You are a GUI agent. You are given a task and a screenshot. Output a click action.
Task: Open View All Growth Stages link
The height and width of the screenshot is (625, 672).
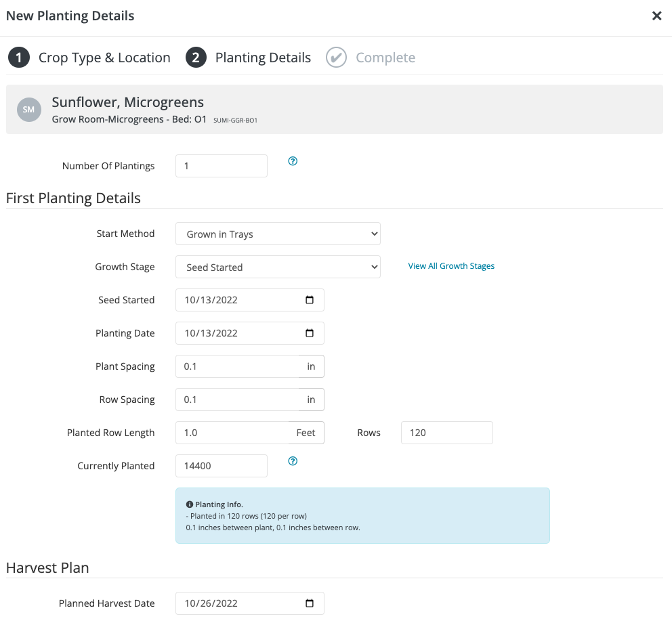tap(451, 266)
